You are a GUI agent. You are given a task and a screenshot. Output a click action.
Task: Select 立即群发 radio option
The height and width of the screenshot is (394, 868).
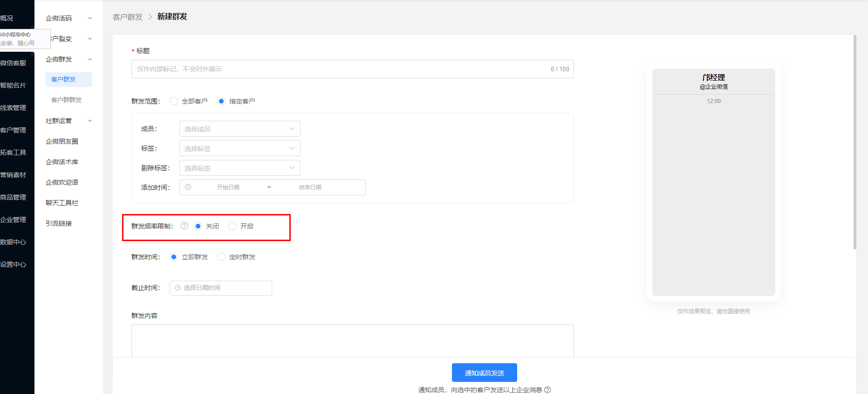click(174, 257)
